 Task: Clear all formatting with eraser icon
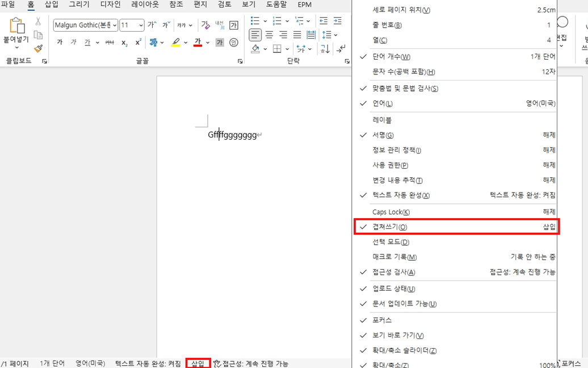pyautogui.click(x=205, y=25)
